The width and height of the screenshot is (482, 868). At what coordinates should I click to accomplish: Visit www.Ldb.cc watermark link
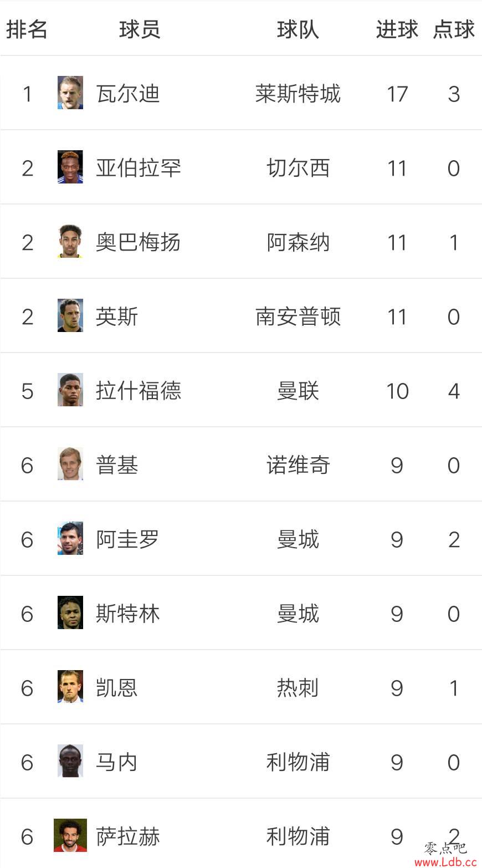(x=445, y=861)
